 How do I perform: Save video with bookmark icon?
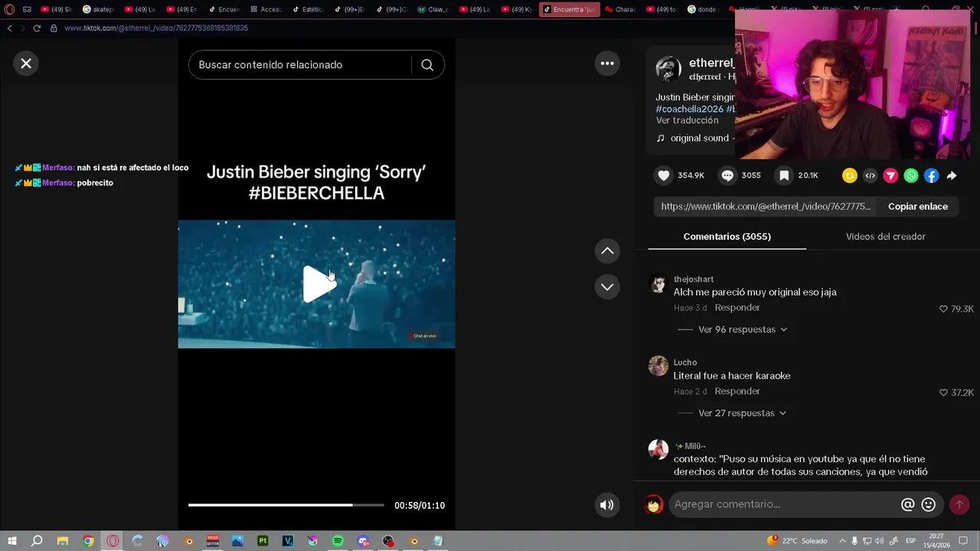784,175
